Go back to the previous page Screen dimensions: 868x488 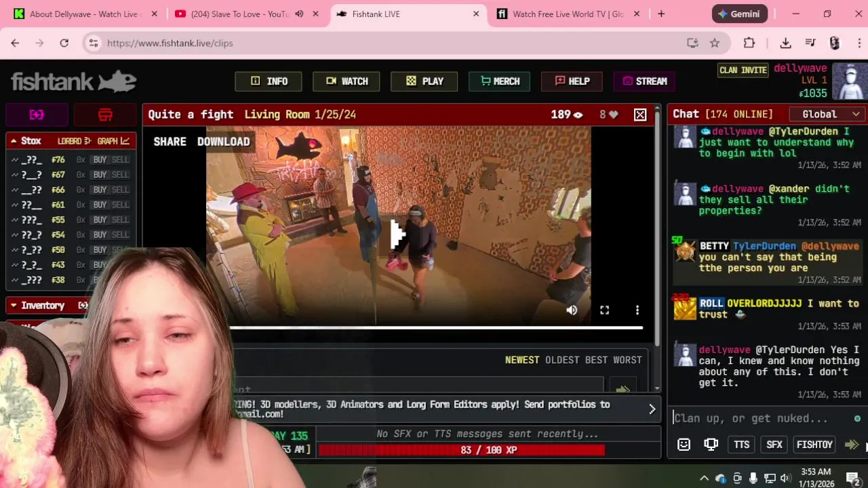[15, 43]
